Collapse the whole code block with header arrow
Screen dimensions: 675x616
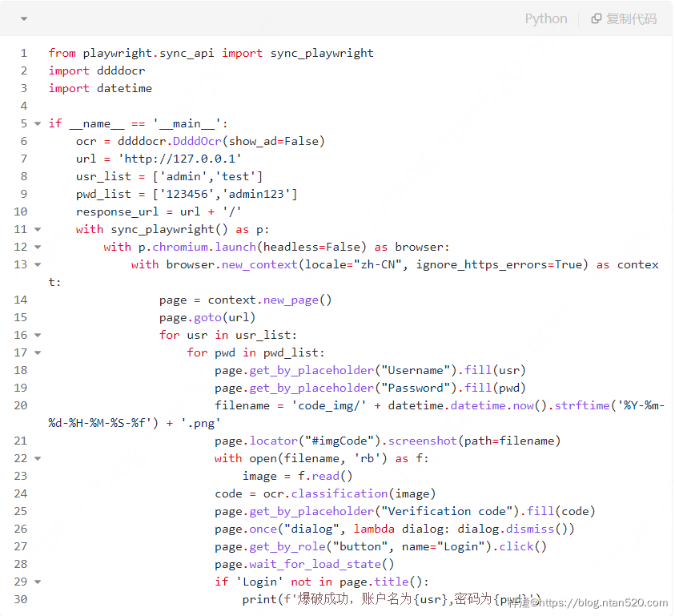pos(24,18)
